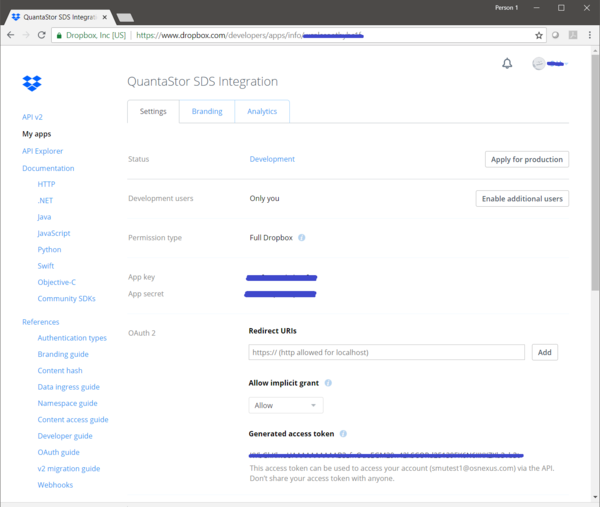
Task: Click info icon beside Allow implicit grant
Action: [328, 383]
